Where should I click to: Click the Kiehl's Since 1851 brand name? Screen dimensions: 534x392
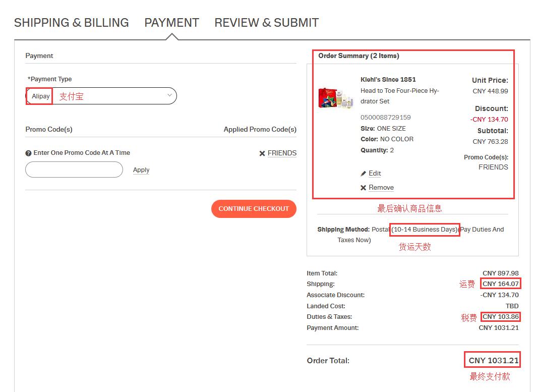click(x=388, y=80)
